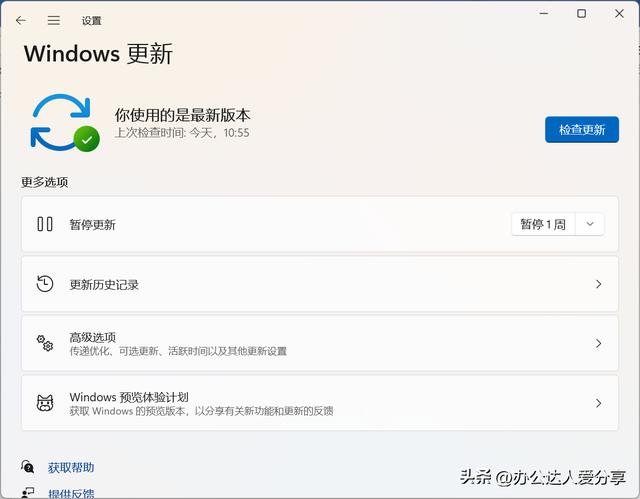Image resolution: width=640 pixels, height=499 pixels.
Task: Close the Settings window
Action: tap(619, 13)
